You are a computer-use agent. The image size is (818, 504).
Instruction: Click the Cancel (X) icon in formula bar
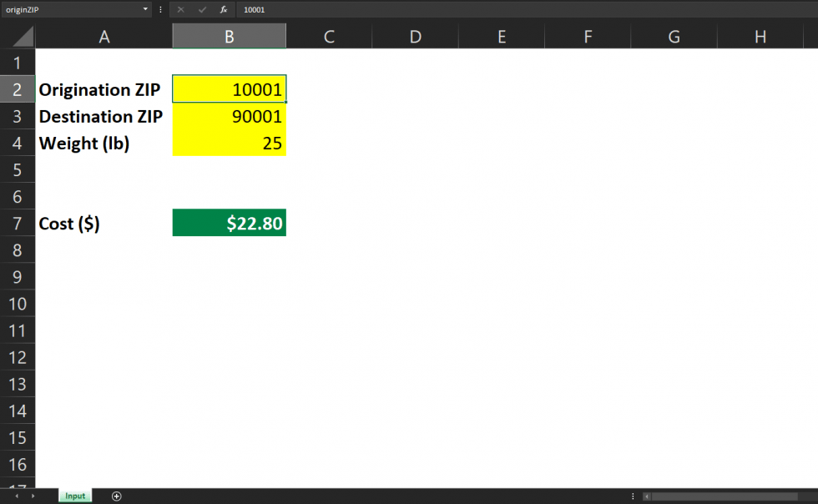[x=180, y=9]
